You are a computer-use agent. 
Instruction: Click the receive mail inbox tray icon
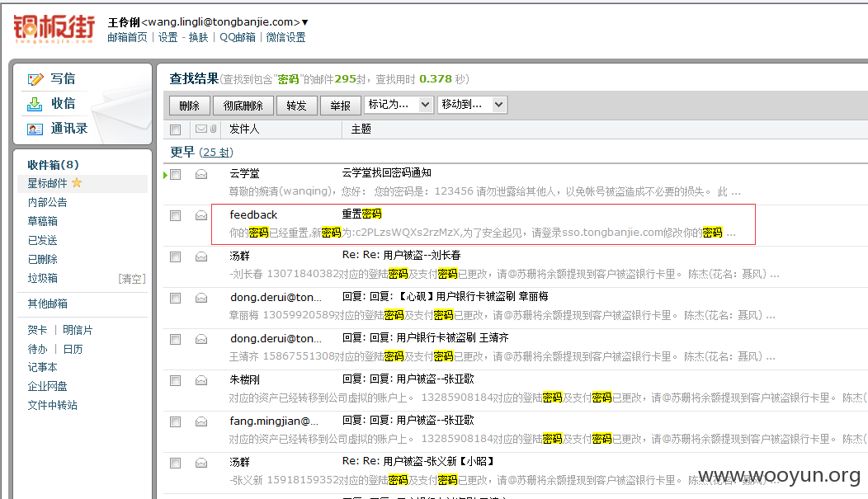click(35, 104)
